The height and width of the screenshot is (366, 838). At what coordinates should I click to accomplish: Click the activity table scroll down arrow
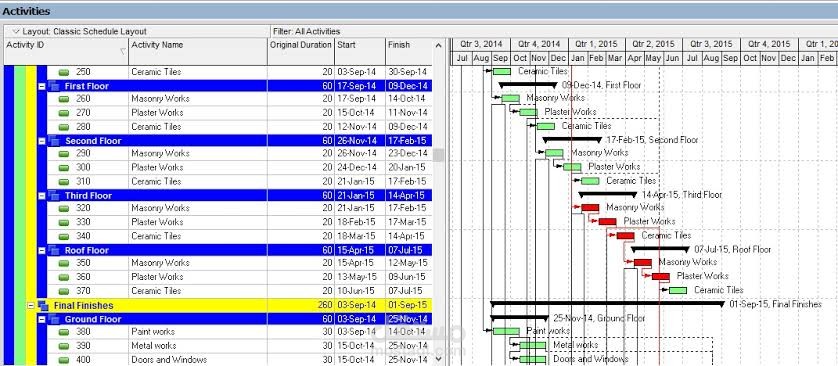coord(439,360)
